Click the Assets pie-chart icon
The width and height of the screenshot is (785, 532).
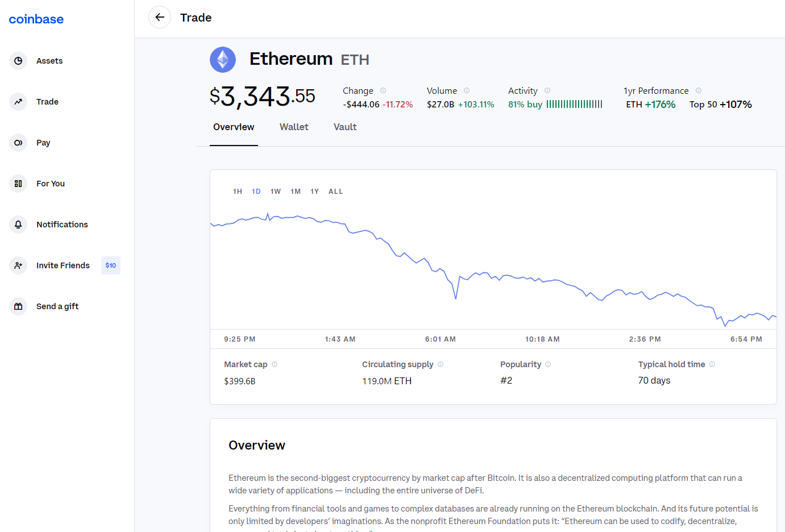point(18,61)
